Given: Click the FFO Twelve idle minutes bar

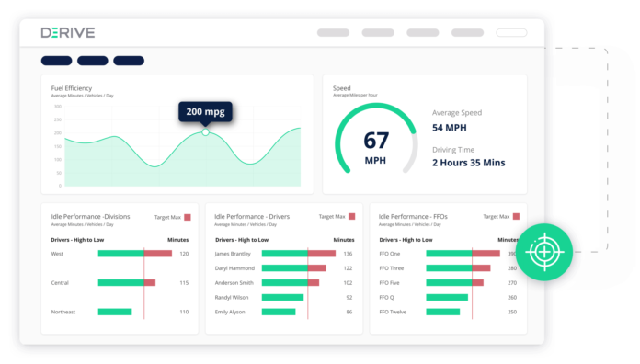Looking at the screenshot, I should pos(443,312).
